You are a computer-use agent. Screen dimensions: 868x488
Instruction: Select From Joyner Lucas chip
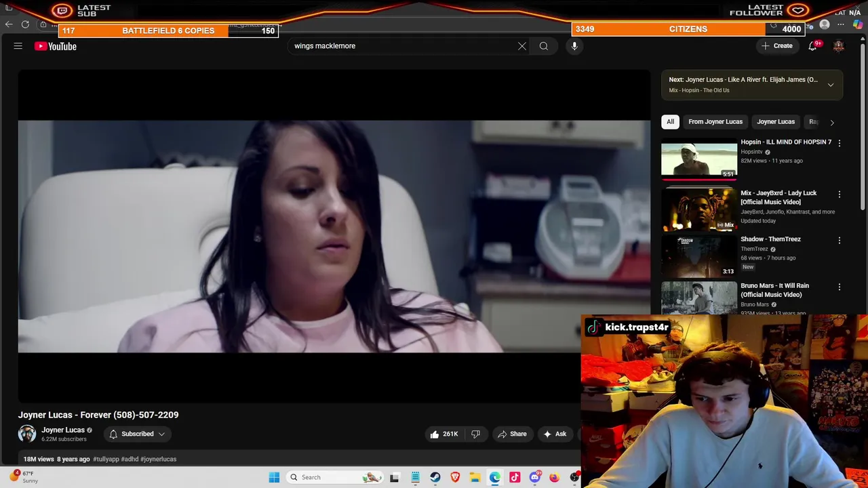(715, 122)
